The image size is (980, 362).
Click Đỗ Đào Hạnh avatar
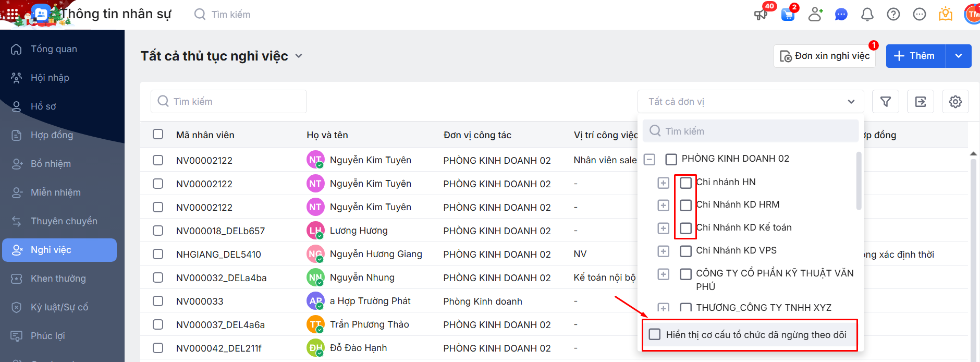[315, 348]
